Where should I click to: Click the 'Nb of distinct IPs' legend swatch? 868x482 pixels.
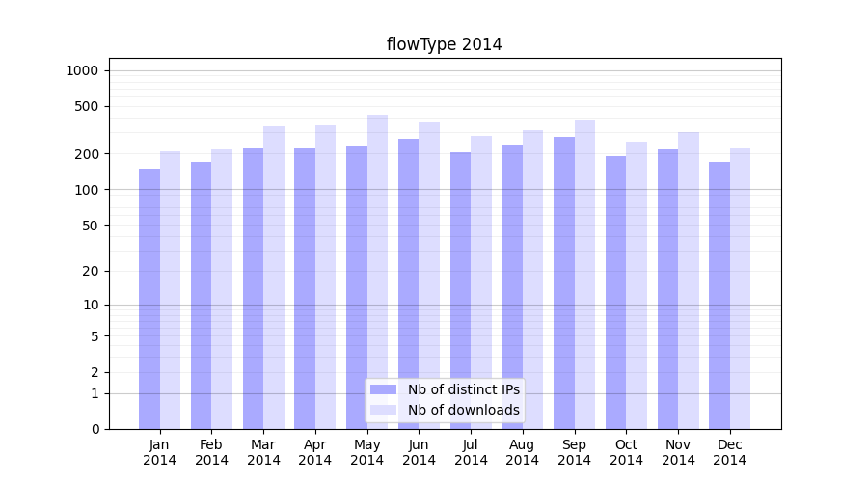pos(383,389)
